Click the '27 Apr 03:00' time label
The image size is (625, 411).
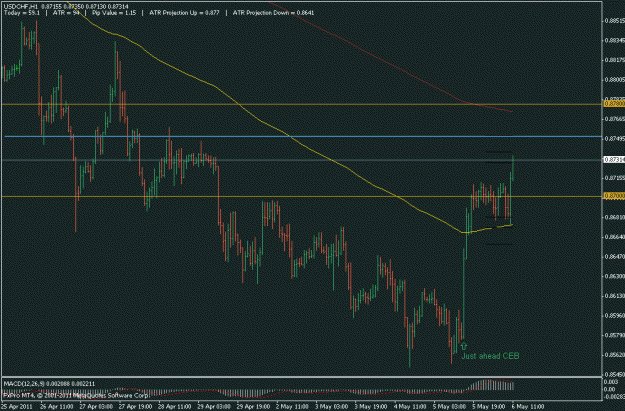(x=96, y=407)
